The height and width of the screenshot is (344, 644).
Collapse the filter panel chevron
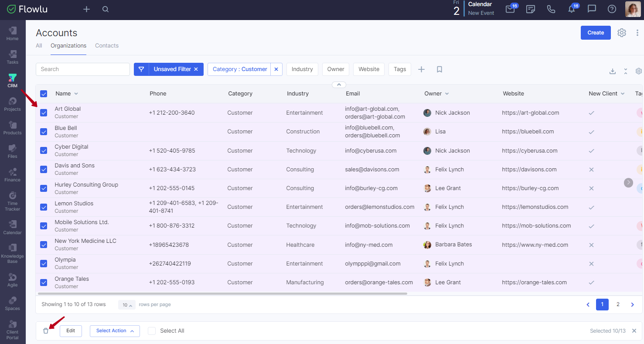pyautogui.click(x=339, y=85)
